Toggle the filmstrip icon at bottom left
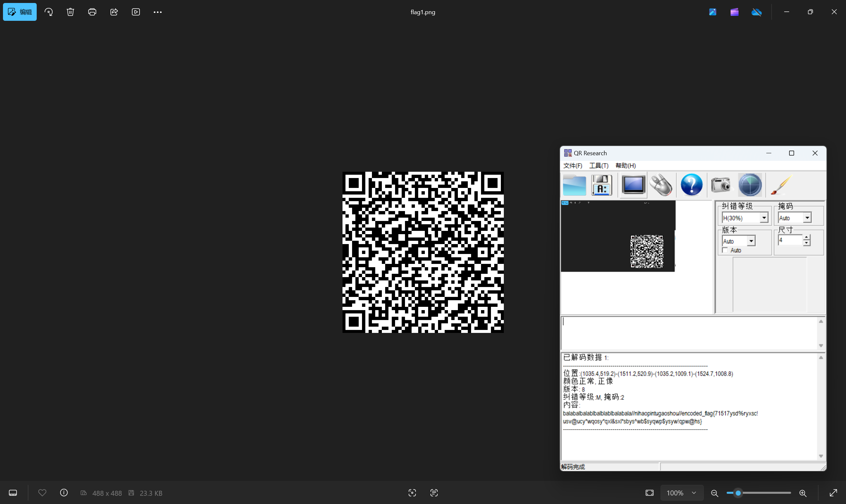The image size is (846, 504). (13, 493)
